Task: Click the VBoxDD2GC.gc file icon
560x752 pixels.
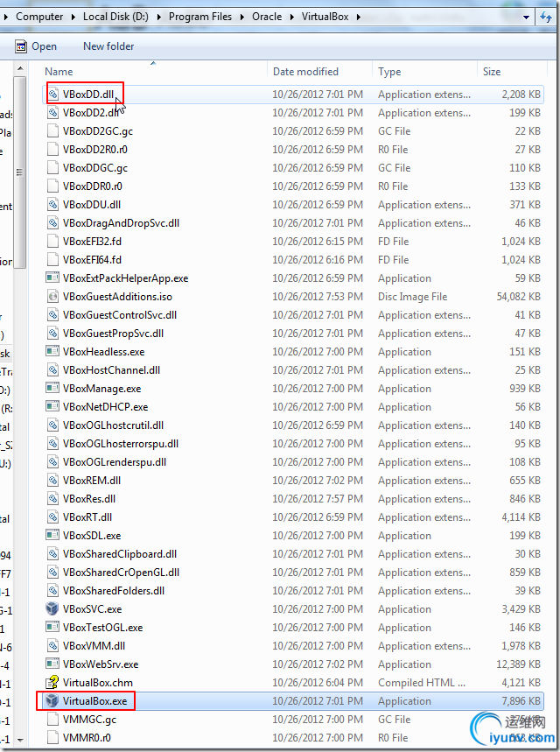Action: [x=52, y=131]
